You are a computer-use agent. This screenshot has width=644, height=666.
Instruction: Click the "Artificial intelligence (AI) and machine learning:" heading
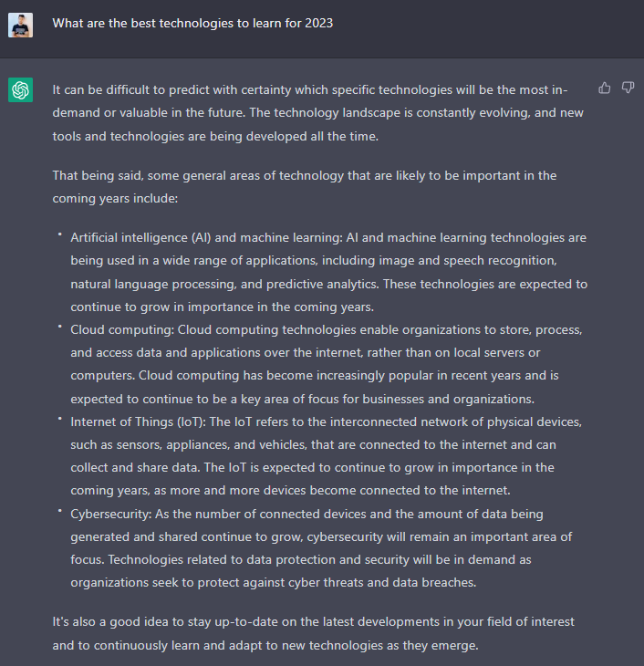coord(206,238)
